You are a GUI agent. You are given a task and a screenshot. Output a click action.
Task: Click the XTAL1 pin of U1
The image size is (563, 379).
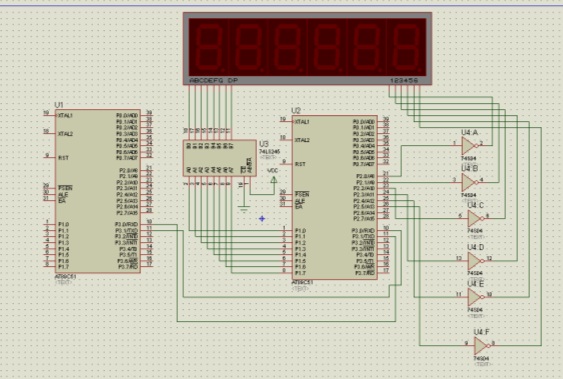[x=65, y=116]
